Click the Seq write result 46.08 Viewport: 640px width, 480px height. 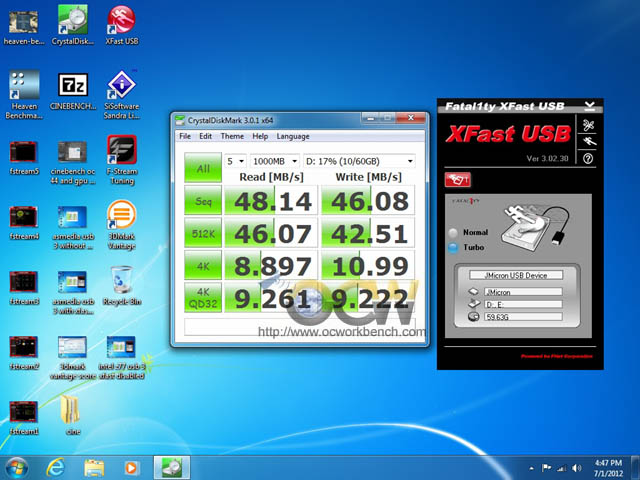368,200
